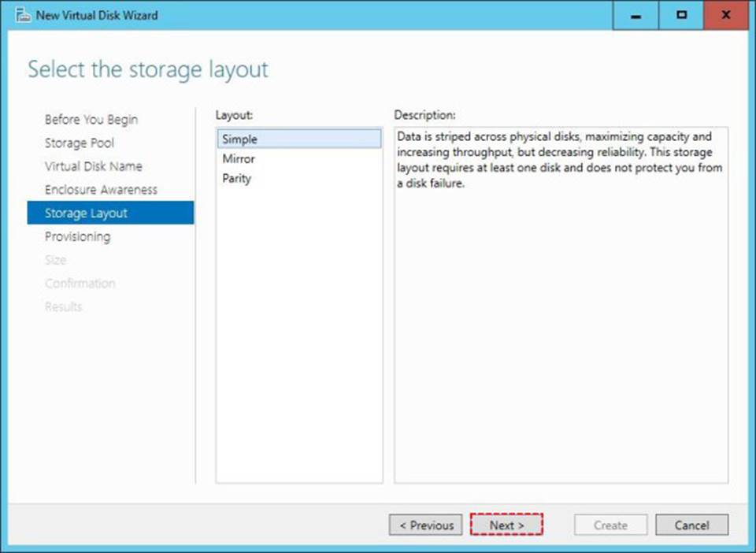This screenshot has width=756, height=553.
Task: Switch to the Provisioning step
Action: point(77,236)
